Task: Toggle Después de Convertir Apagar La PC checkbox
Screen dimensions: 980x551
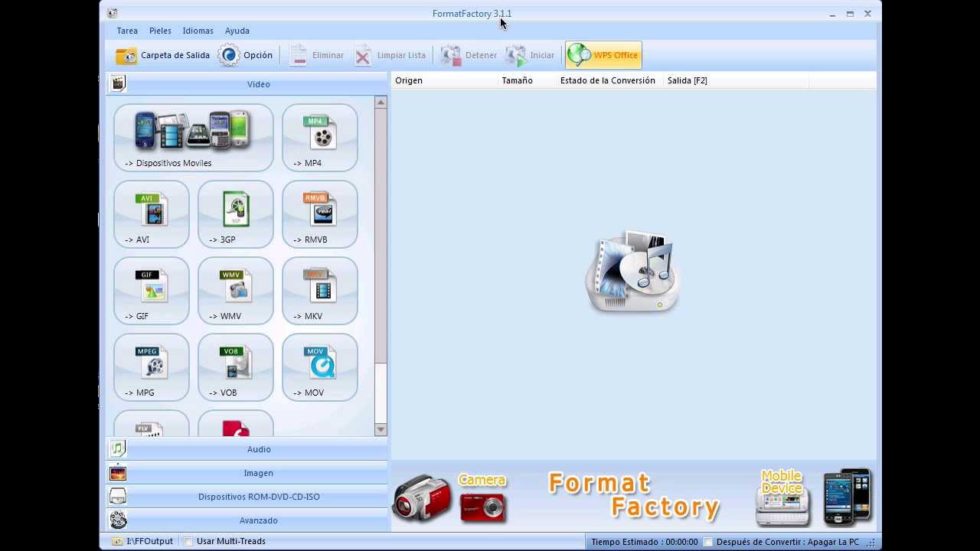Action: point(708,542)
